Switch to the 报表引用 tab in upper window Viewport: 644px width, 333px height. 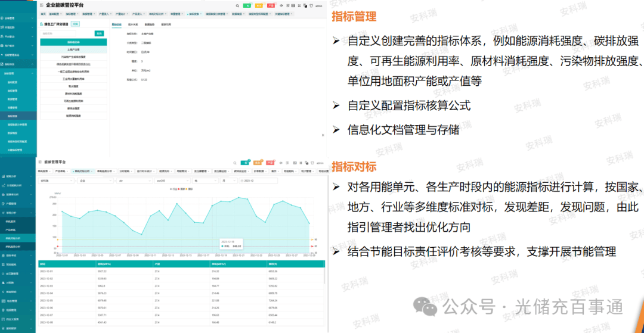pos(166,24)
